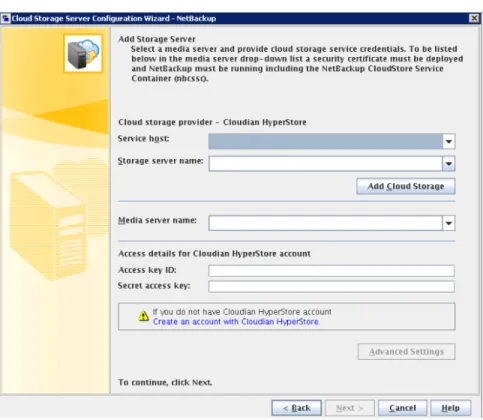Click If you do not have Cloudian HyperStore account text

[x=242, y=312]
